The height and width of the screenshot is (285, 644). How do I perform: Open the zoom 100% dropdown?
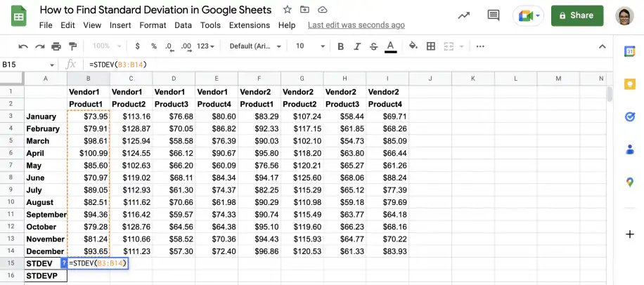point(106,46)
